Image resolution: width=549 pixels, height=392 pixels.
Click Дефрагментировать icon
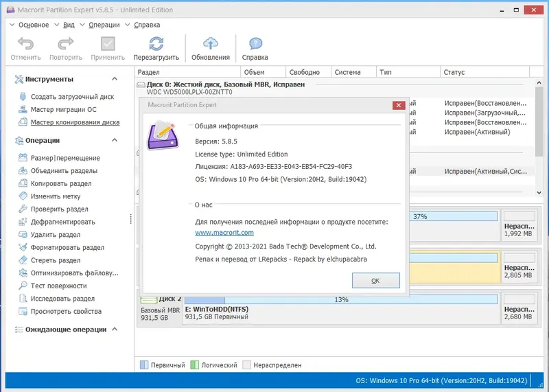(x=23, y=222)
